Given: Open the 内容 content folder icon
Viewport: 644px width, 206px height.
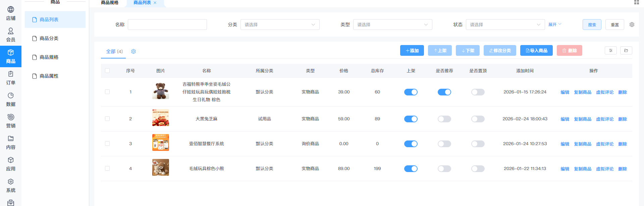Looking at the screenshot, I should 11,138.
